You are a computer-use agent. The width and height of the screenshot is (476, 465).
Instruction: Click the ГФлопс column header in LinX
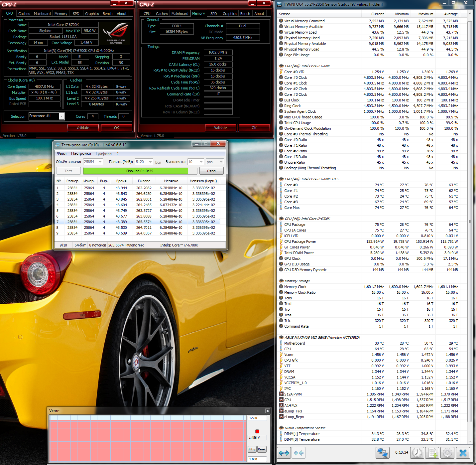[144, 181]
